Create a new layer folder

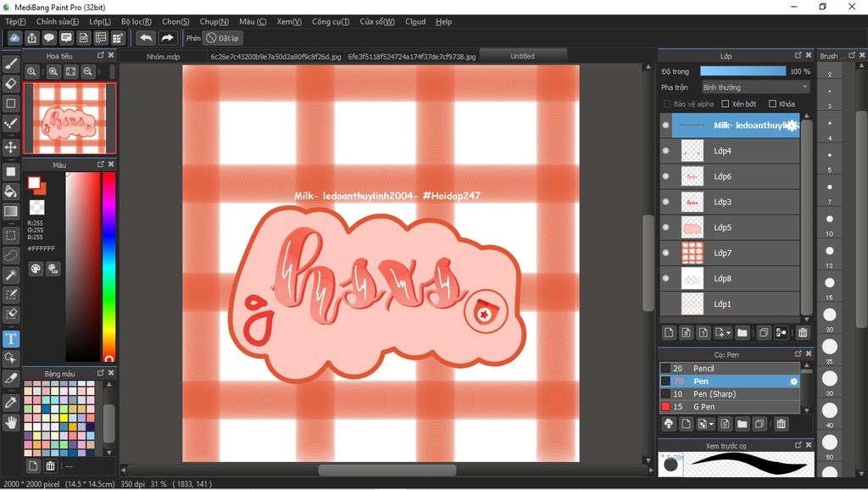[743, 333]
